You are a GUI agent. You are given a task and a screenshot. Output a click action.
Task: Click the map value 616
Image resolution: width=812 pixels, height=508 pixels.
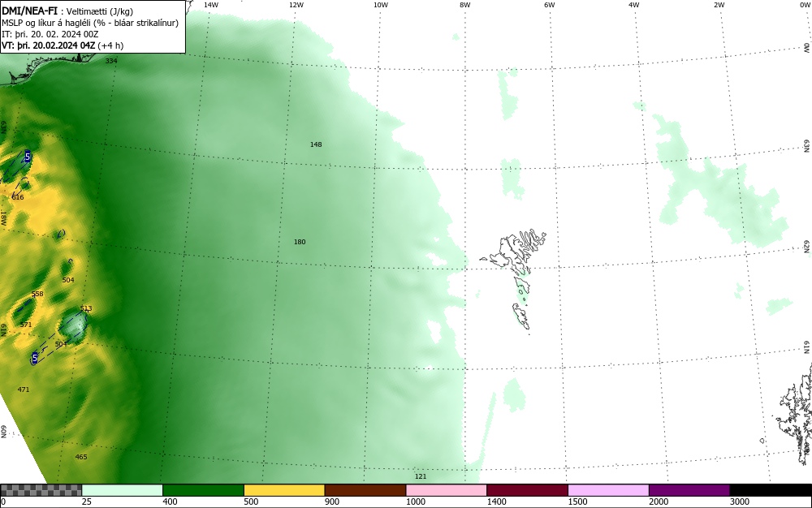18,197
